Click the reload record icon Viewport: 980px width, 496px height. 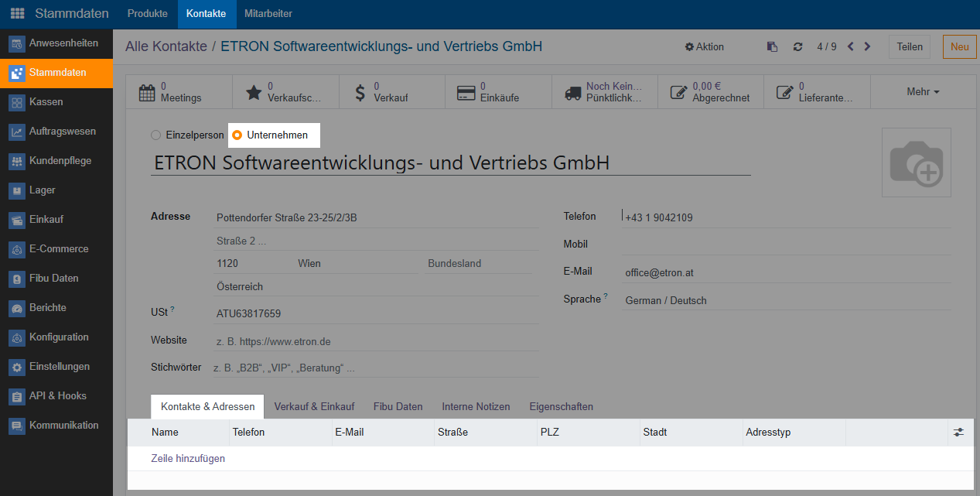pos(797,47)
